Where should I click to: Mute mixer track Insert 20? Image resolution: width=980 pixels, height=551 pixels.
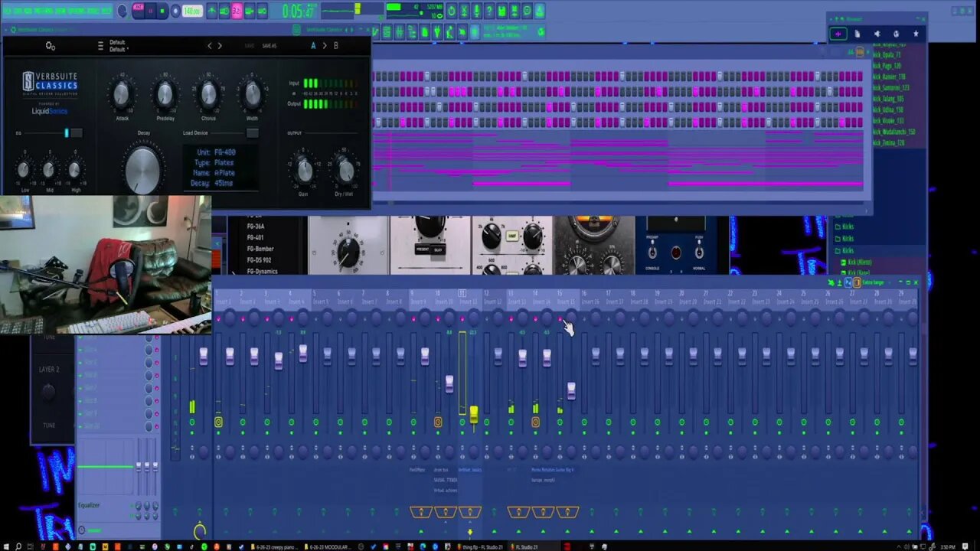tap(681, 422)
